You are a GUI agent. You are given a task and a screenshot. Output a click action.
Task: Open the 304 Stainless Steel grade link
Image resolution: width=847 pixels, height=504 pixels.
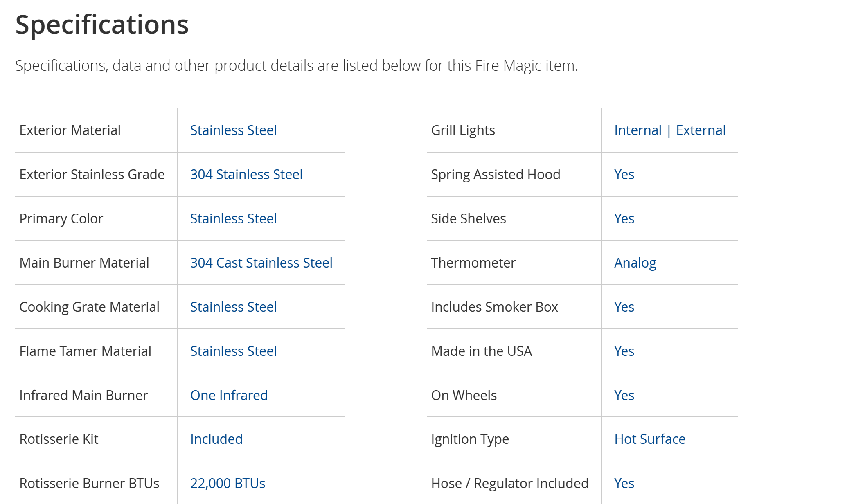[246, 175]
